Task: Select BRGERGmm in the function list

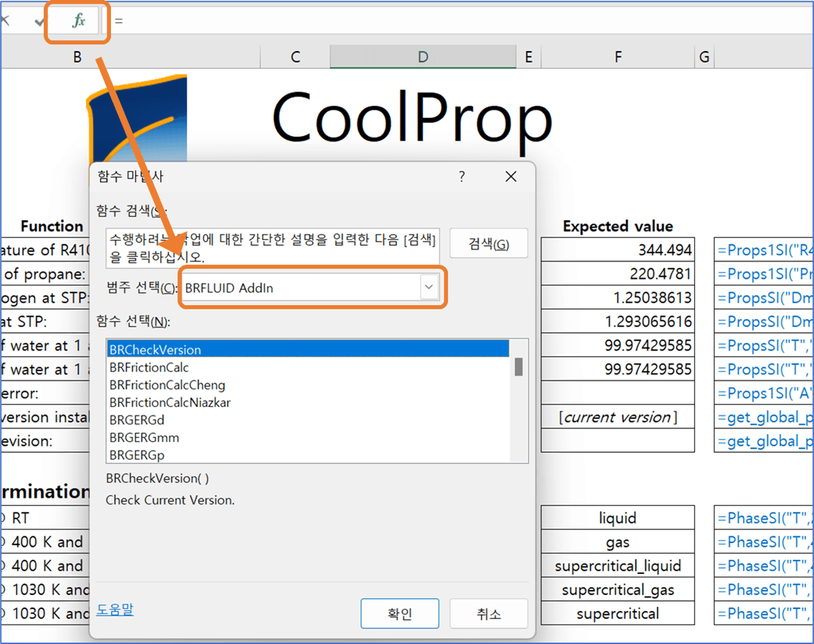Action: click(307, 437)
